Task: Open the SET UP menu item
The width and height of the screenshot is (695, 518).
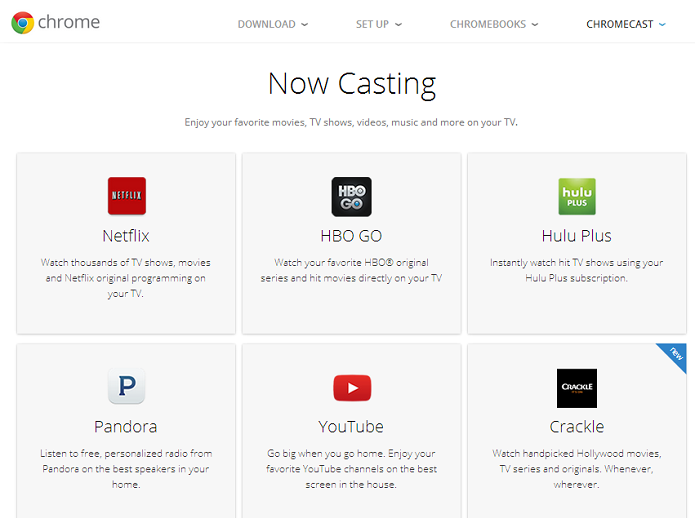Action: tap(372, 24)
